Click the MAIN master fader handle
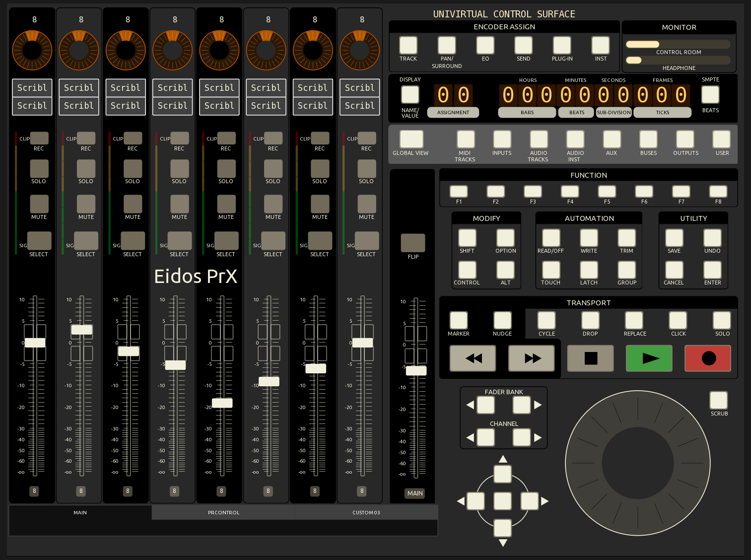The width and height of the screenshot is (751, 560). pyautogui.click(x=416, y=371)
